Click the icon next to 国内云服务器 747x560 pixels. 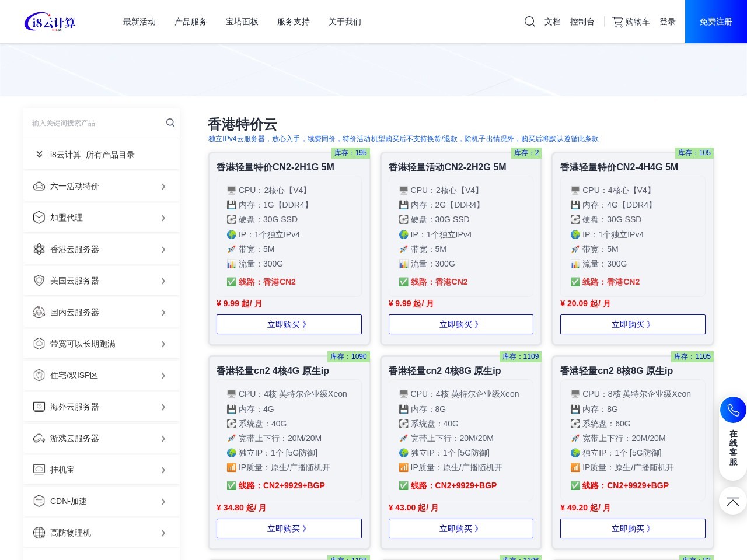pos(39,312)
